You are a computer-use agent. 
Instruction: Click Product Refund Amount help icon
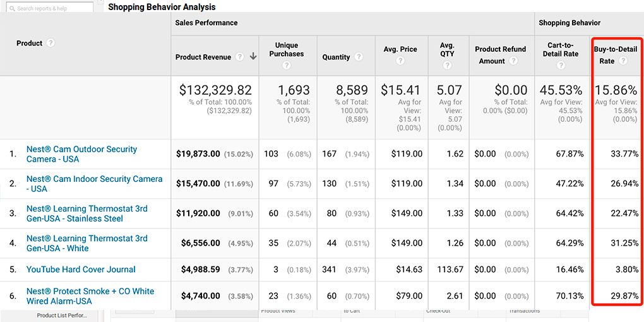[513, 61]
